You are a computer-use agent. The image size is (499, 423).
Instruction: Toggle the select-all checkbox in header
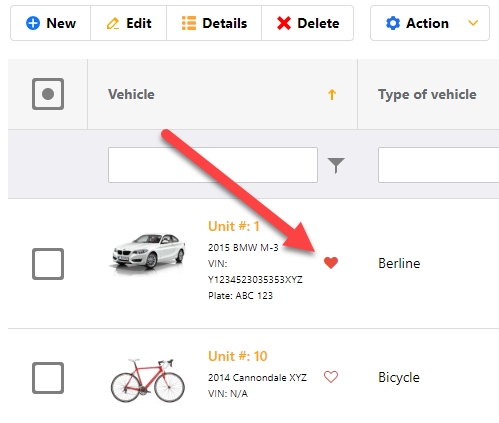click(48, 94)
